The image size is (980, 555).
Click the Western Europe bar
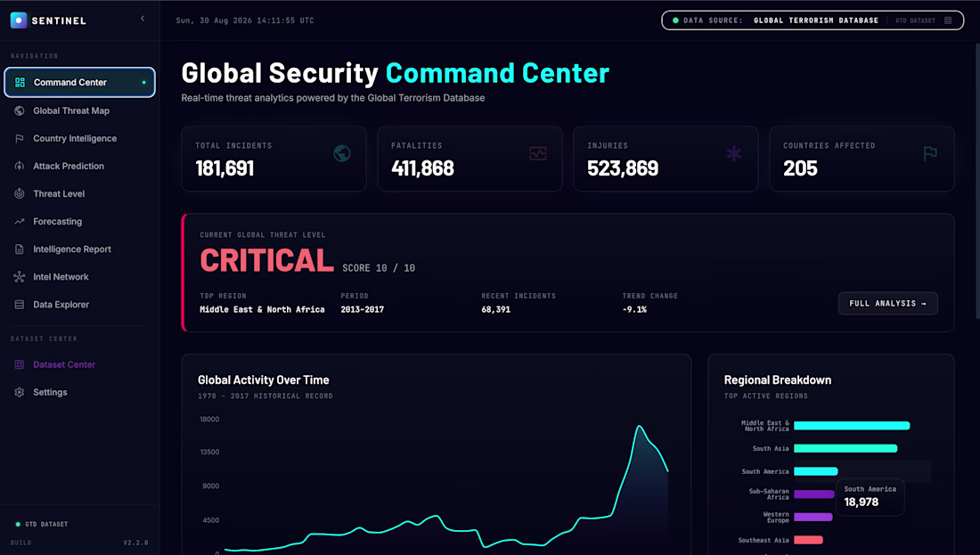813,517
